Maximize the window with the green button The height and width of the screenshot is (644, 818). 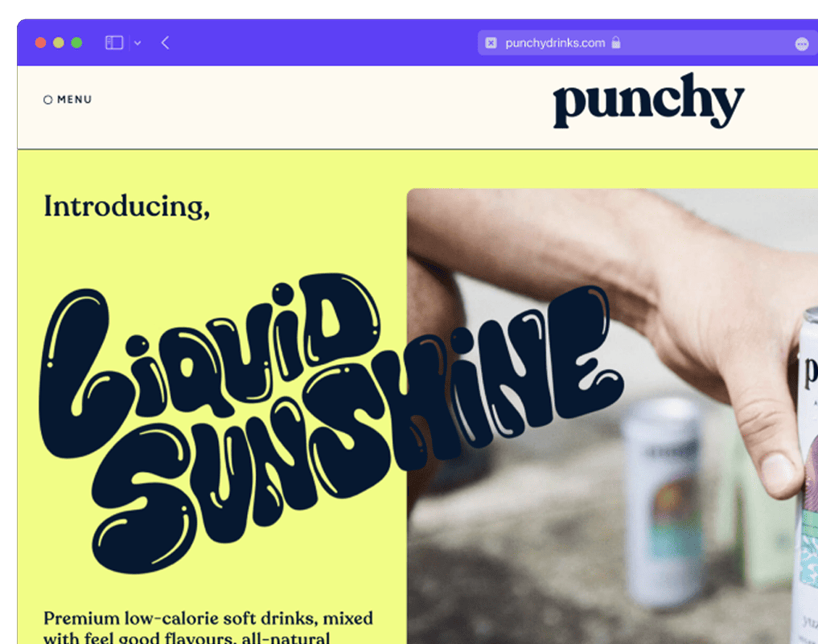76,43
